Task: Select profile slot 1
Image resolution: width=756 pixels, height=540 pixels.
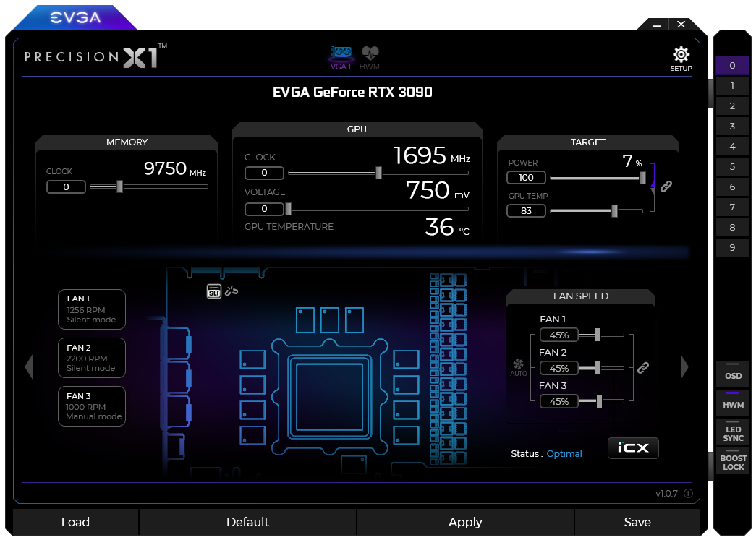Action: tap(732, 86)
